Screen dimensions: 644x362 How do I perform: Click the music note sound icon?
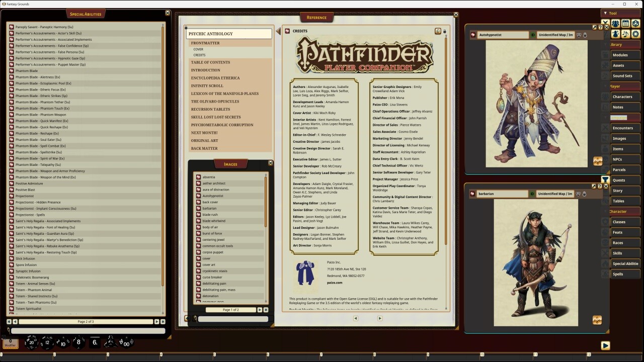(x=625, y=34)
